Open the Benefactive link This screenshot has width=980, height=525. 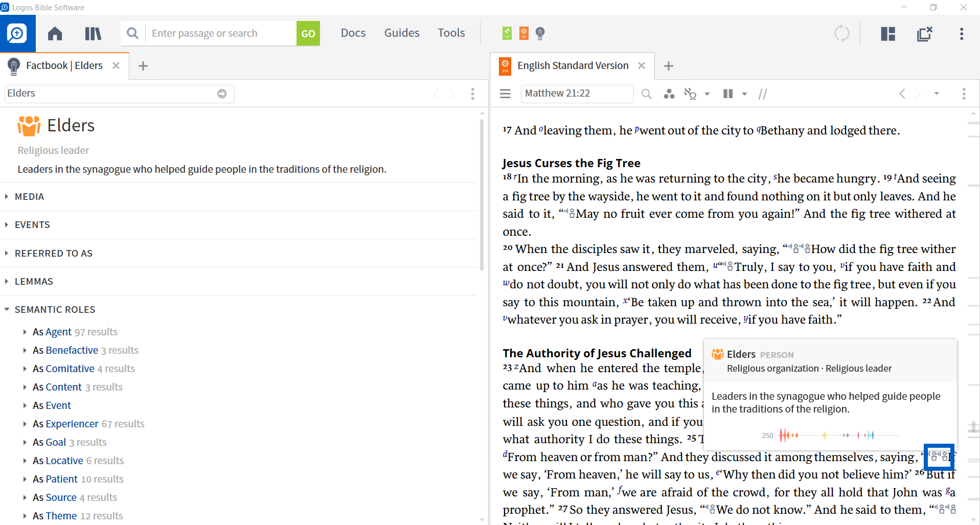72,350
